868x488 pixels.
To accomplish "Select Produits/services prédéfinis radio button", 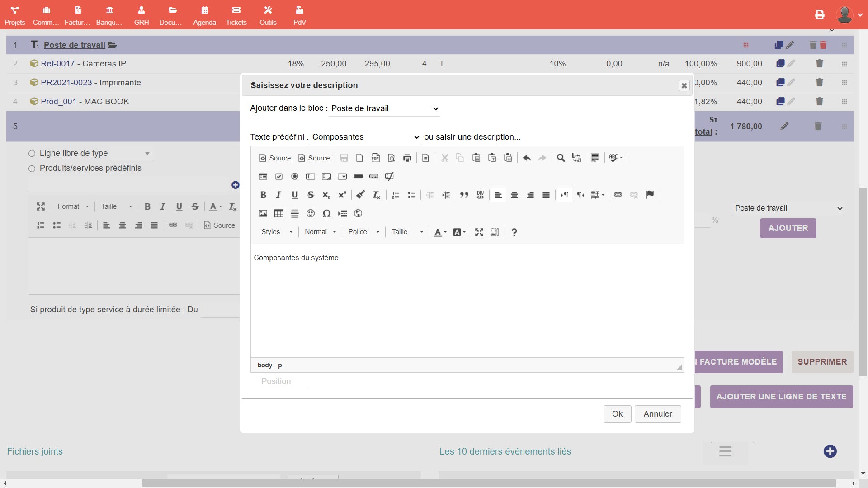I will coord(32,169).
